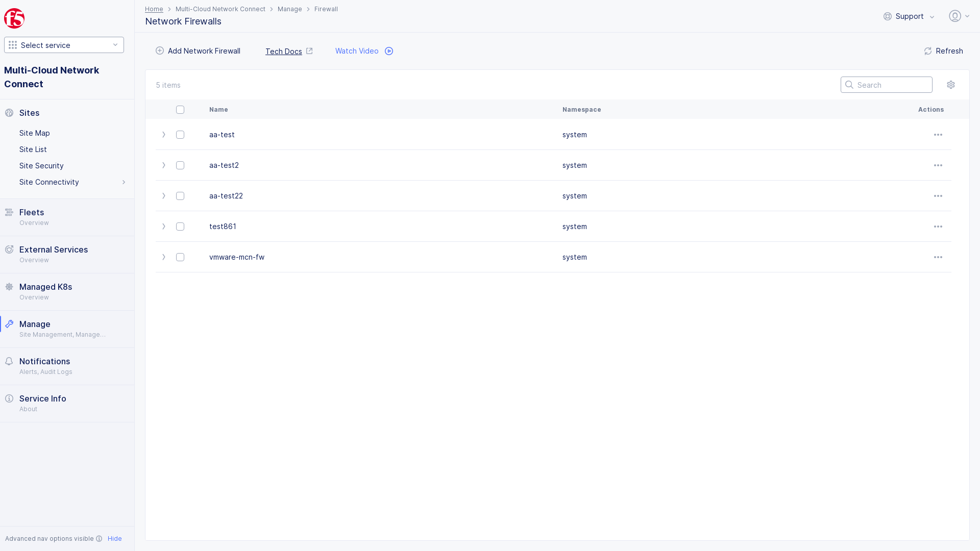
Task: Go to Site Security in sidebar
Action: pos(41,166)
